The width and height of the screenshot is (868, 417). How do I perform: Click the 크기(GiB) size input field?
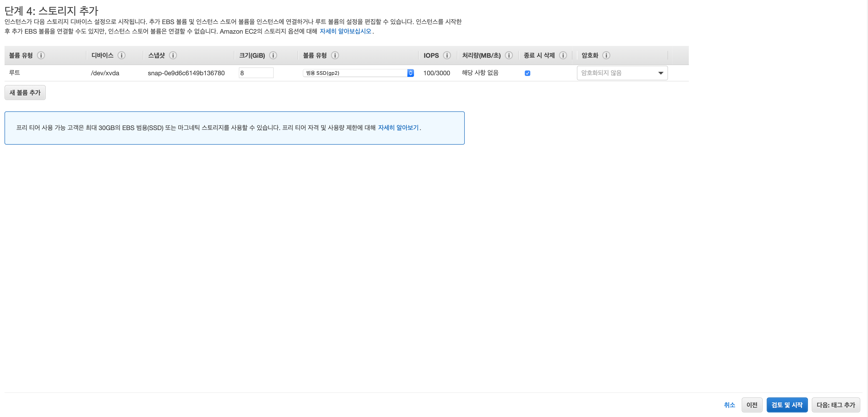[256, 73]
